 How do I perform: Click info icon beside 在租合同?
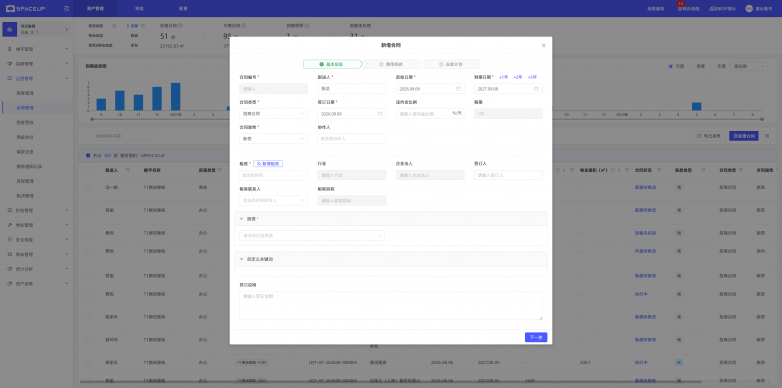coord(181,25)
